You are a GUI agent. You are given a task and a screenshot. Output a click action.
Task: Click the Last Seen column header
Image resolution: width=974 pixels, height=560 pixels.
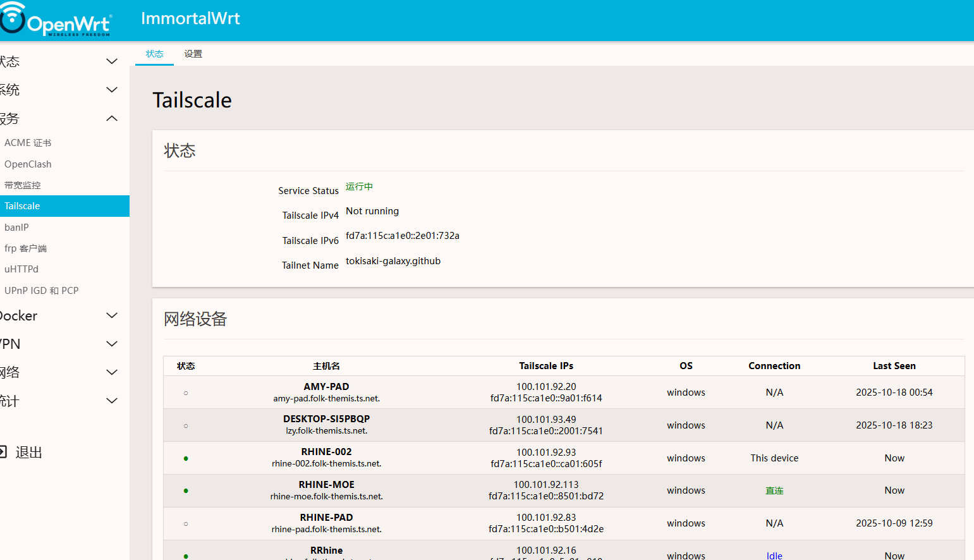[894, 366]
